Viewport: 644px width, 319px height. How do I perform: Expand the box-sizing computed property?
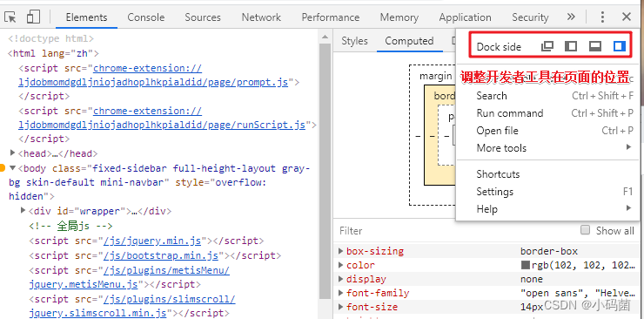(341, 251)
